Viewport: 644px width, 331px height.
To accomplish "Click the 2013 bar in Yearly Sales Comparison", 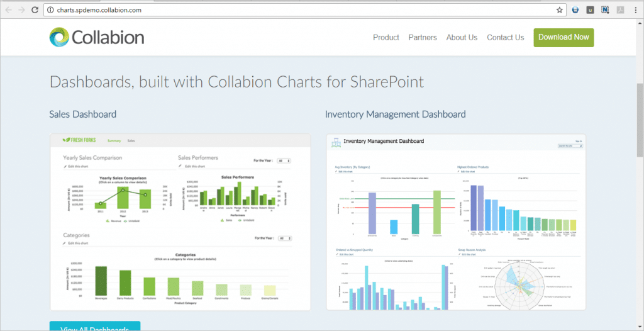I will coord(145,199).
